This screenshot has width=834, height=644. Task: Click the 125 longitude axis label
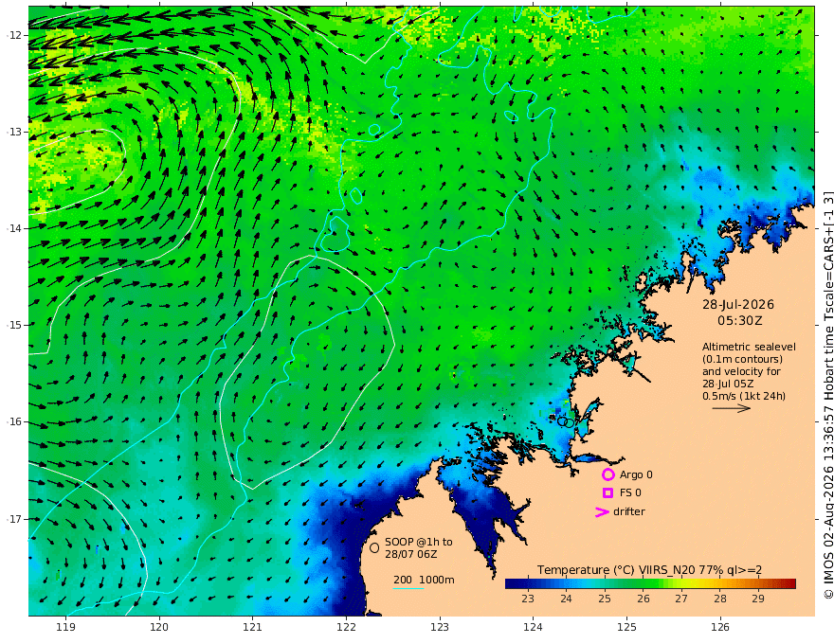tap(626, 628)
